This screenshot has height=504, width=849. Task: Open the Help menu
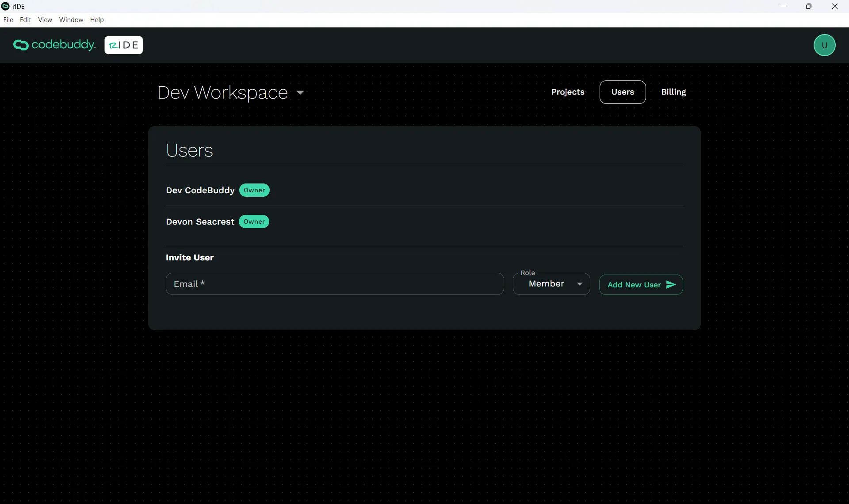(97, 20)
